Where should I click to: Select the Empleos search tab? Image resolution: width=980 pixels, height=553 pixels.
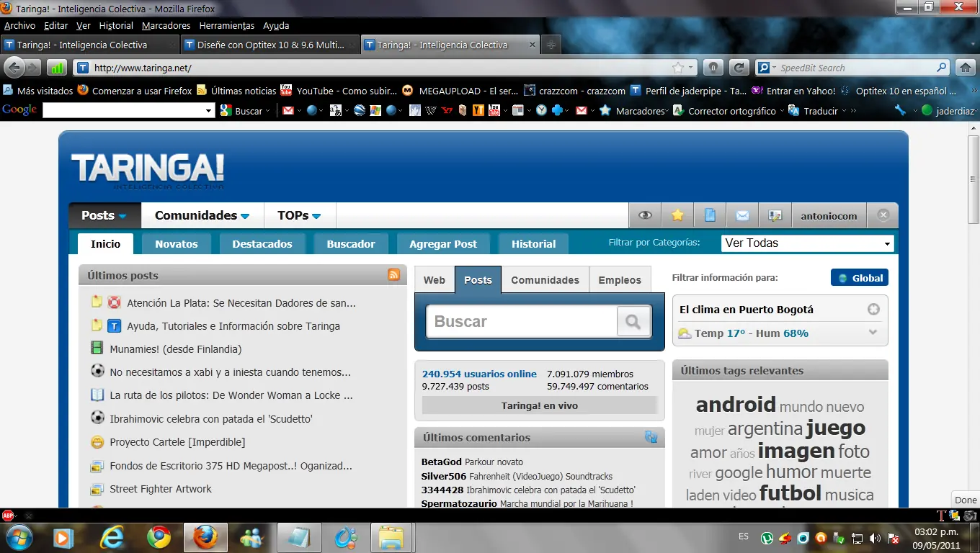(620, 280)
